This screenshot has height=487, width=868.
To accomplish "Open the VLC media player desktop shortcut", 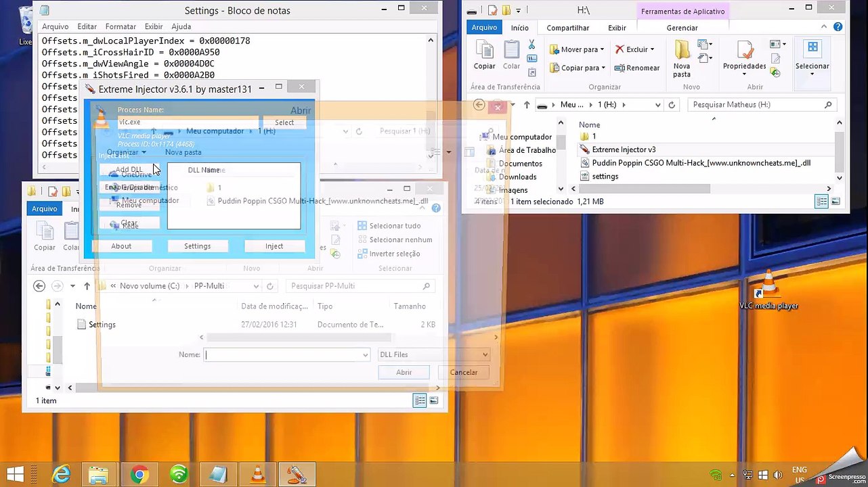I will click(x=768, y=290).
